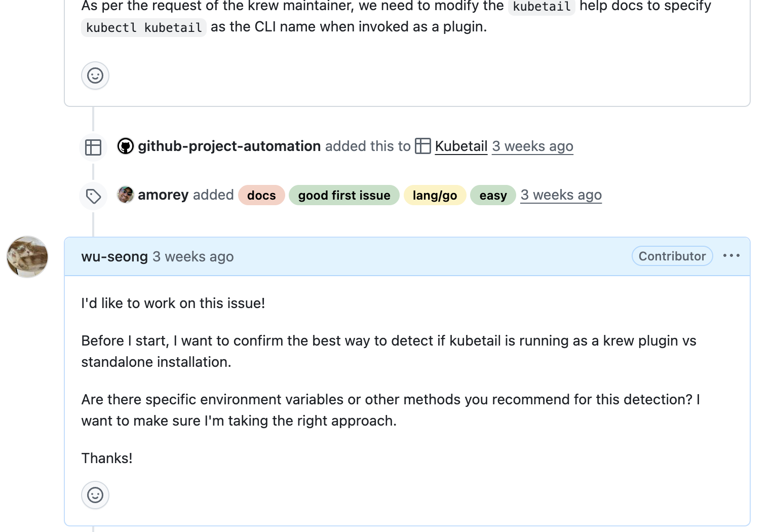Image resolution: width=773 pixels, height=532 pixels.
Task: Open the github-project-automation profile link
Action: click(229, 146)
